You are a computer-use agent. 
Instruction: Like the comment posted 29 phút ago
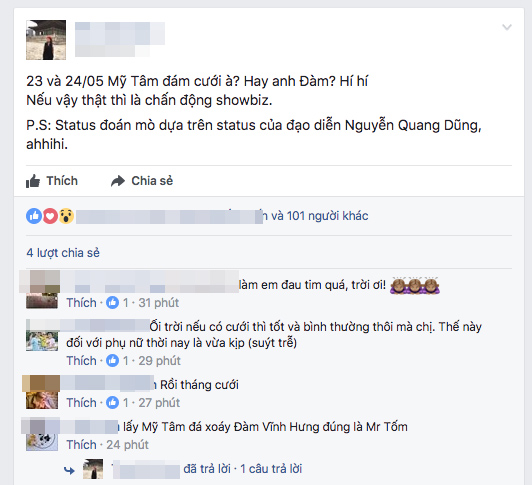[81, 360]
